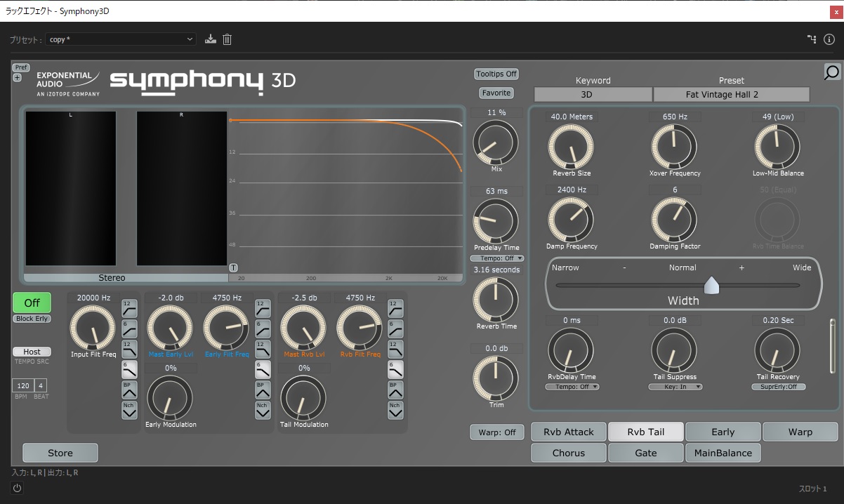The image size is (844, 504).
Task: Choose the 12 dB low-pass early filter
Action: pos(263,348)
